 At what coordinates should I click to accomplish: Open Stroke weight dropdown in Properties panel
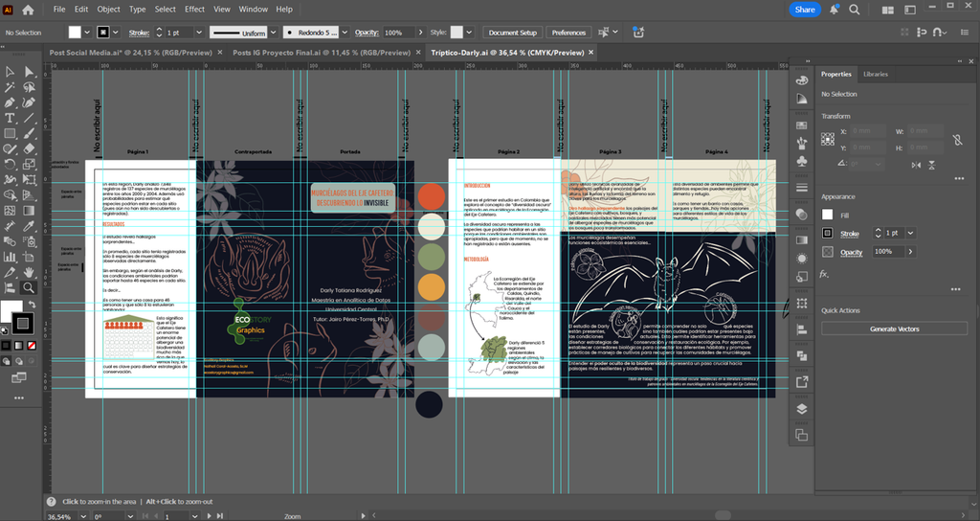coord(911,234)
